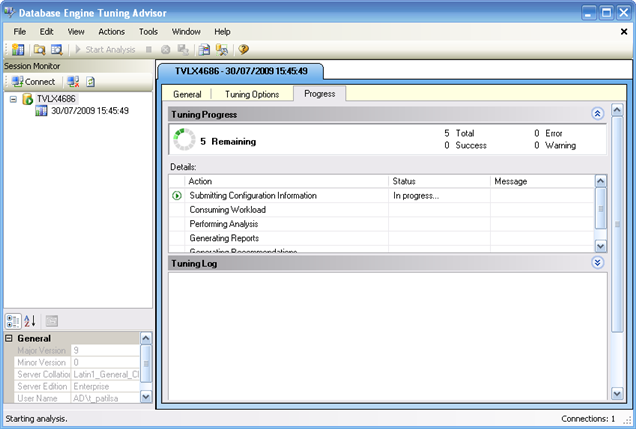This screenshot has width=636, height=429.
Task: Select the Consuming Workload row
Action: click(381, 210)
